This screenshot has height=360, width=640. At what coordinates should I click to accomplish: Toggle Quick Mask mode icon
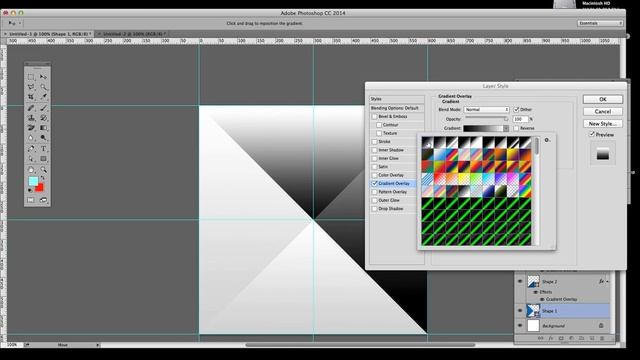(x=31, y=200)
